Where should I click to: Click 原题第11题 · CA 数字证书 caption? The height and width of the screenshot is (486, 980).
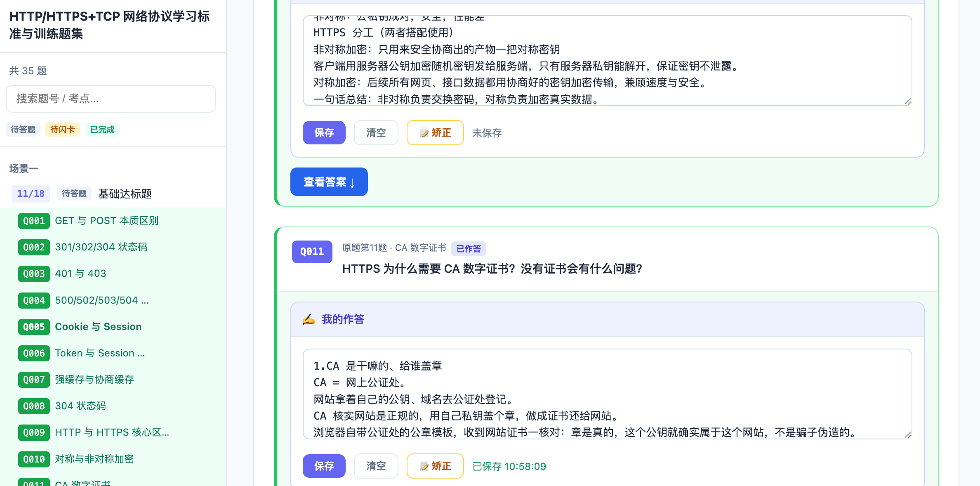point(394,248)
